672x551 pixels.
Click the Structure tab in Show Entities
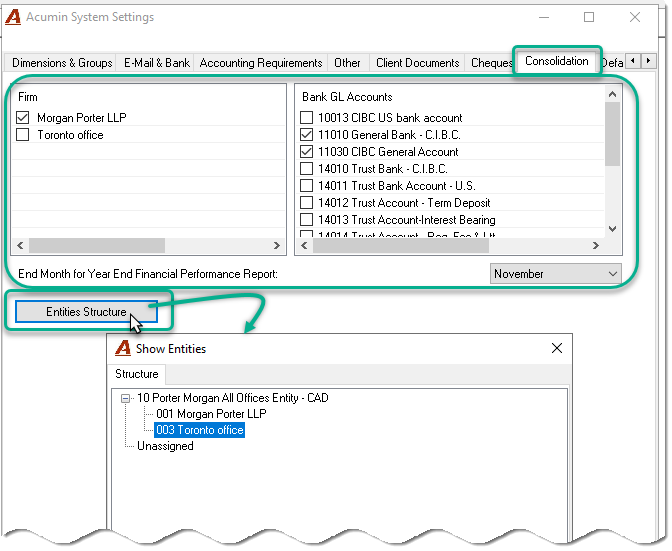pyautogui.click(x=137, y=374)
